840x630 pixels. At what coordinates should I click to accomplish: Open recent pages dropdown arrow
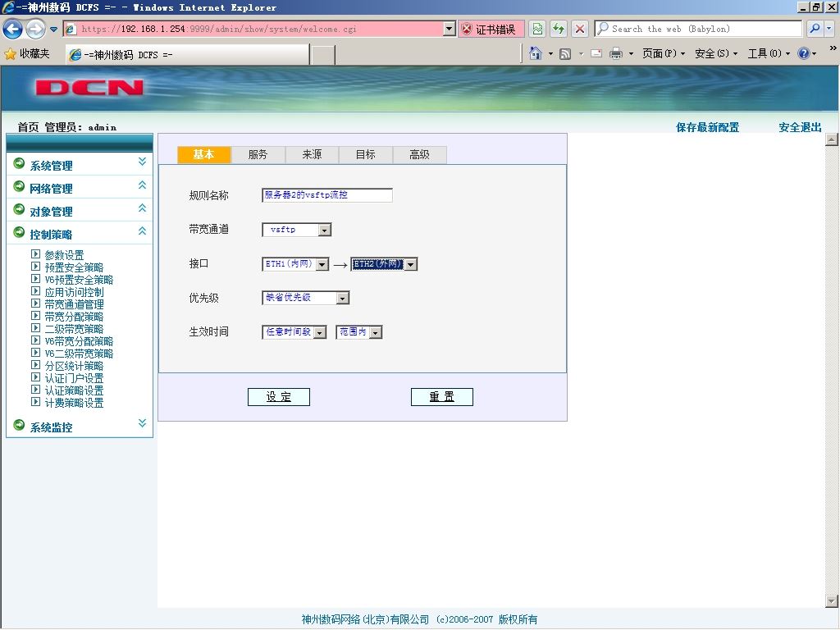pyautogui.click(x=53, y=29)
